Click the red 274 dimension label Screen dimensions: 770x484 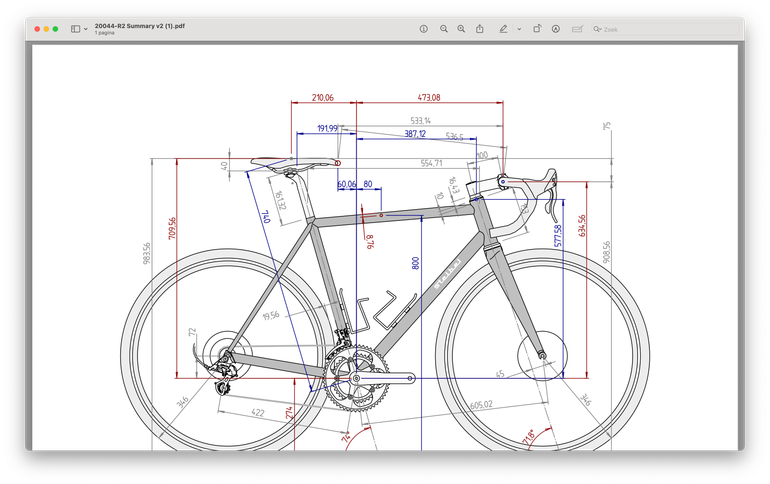[x=289, y=412]
